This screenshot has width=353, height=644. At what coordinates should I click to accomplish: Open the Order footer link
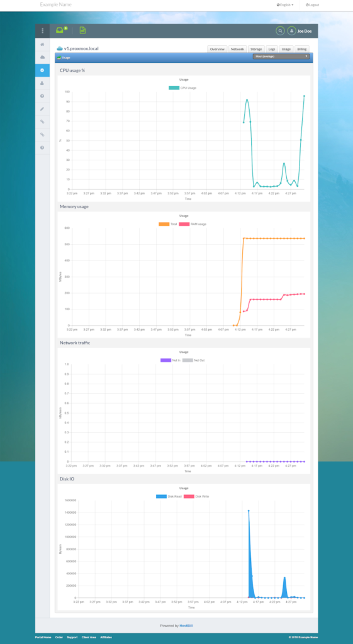tap(59, 638)
